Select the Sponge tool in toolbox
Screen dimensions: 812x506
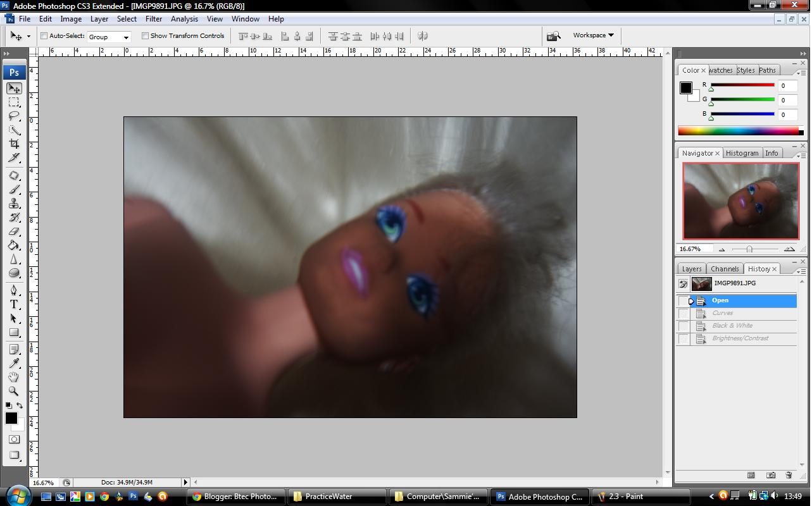14,273
